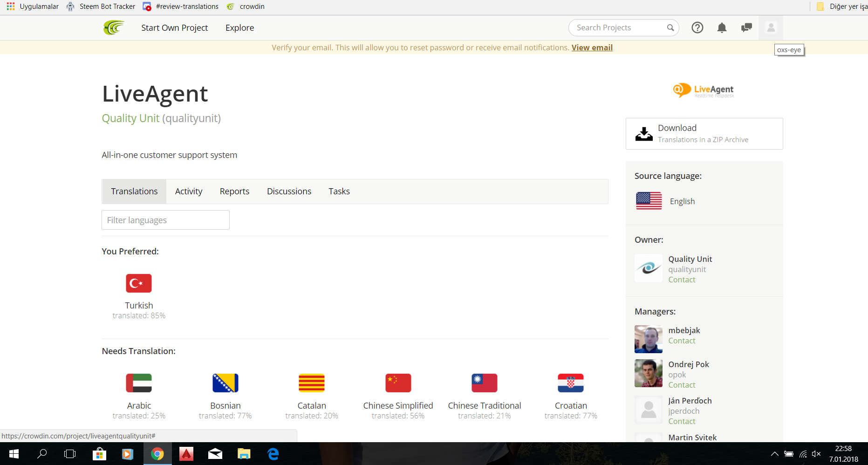Click Download Translations in a ZIP Archive
The image size is (868, 465).
[x=704, y=134]
